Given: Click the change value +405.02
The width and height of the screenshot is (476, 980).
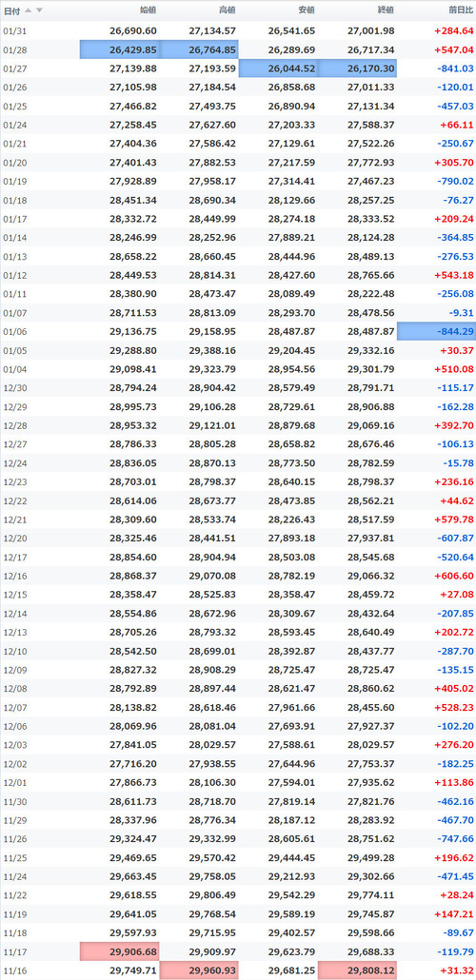Looking at the screenshot, I should (453, 689).
